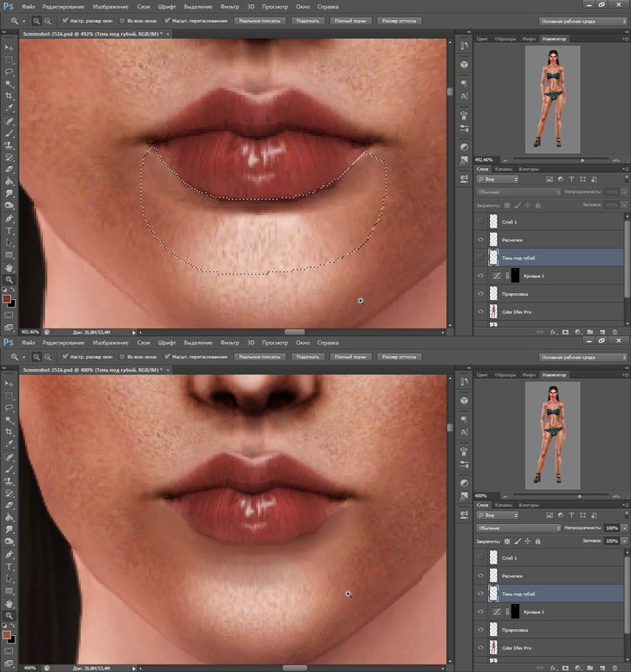
Task: Click the trash icon in 492% window Layers panel
Action: tap(615, 332)
